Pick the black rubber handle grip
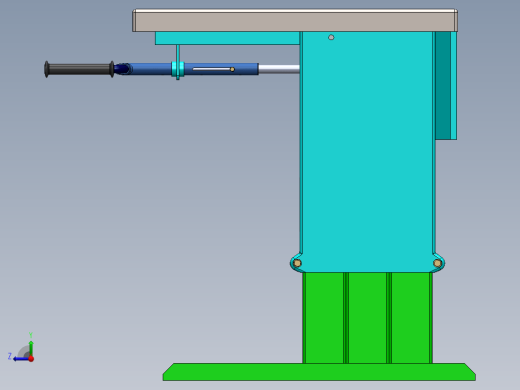520x390 pixels. (79, 69)
